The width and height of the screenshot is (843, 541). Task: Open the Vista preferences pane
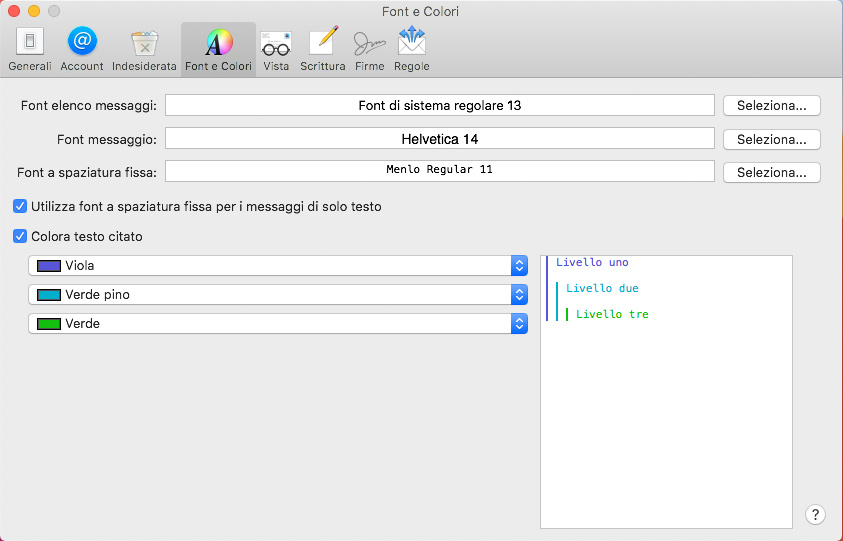click(x=276, y=49)
